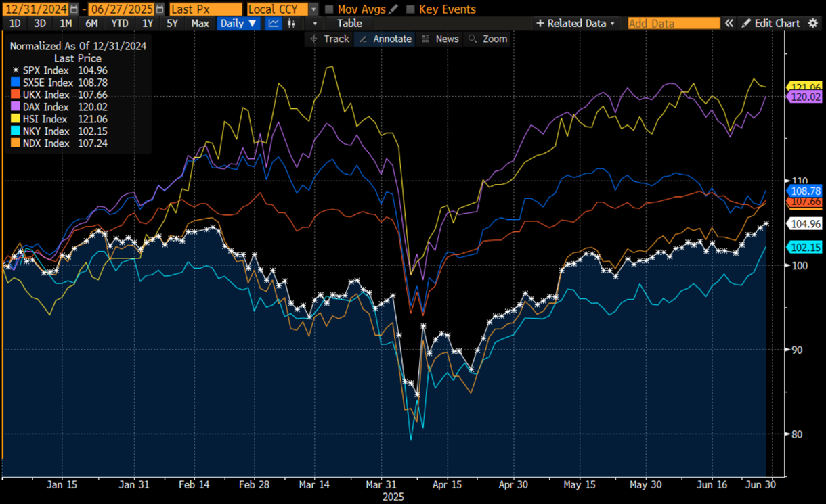Expand the Related Data dropdown
Viewport: 826px width, 504px height.
pos(575,23)
